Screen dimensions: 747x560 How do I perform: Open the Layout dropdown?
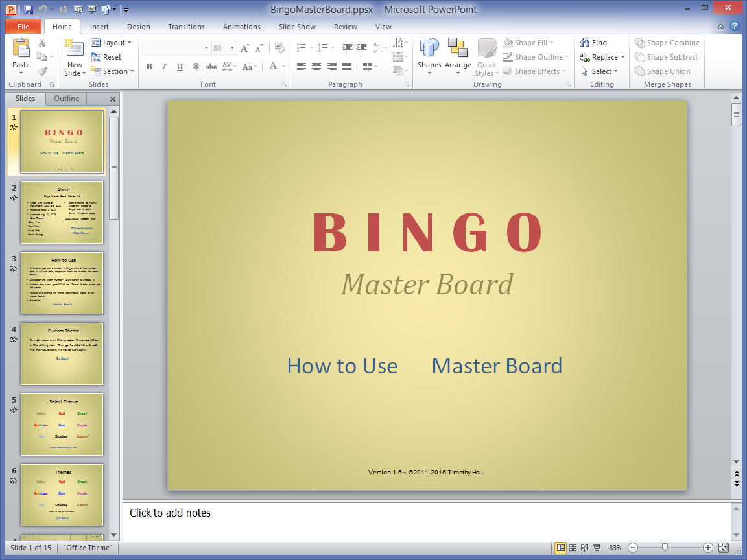pyautogui.click(x=111, y=43)
